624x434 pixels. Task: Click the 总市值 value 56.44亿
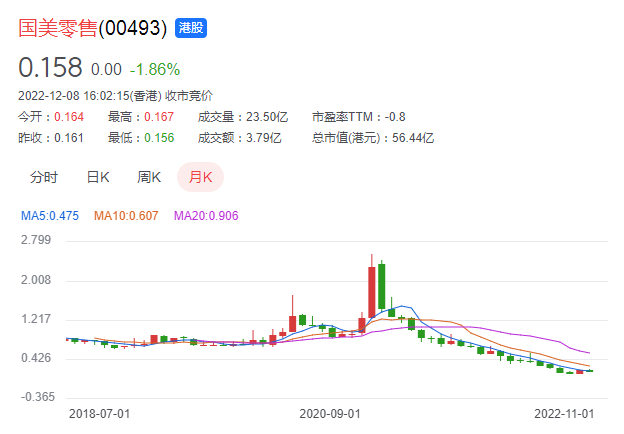pos(413,138)
